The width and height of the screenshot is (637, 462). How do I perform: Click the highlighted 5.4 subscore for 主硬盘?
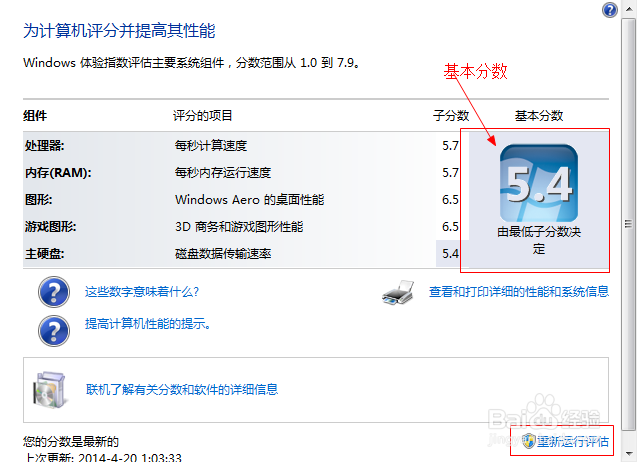click(x=450, y=254)
